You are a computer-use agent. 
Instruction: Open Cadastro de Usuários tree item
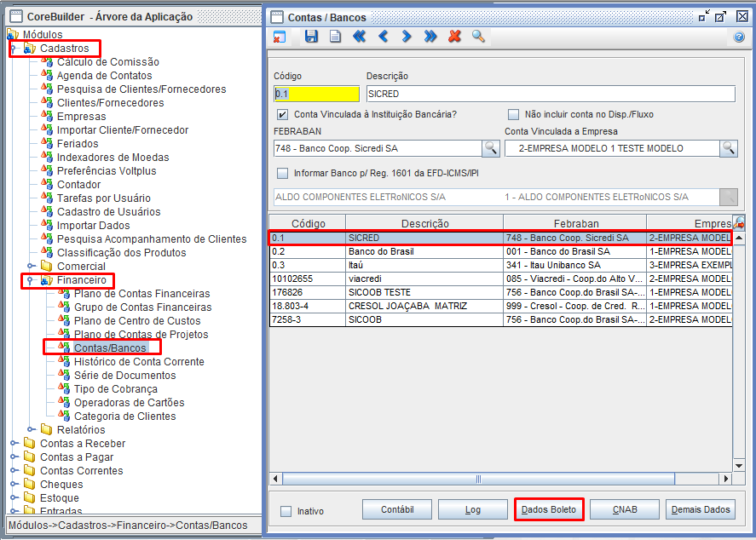coord(108,211)
